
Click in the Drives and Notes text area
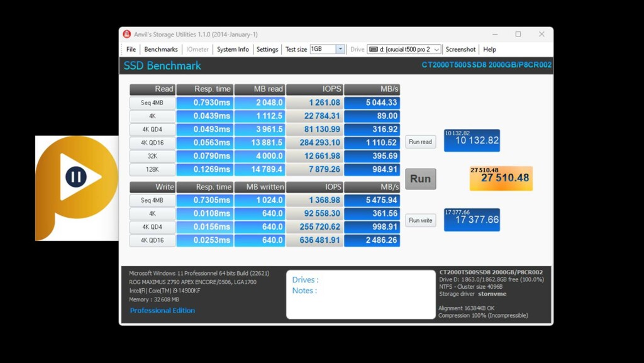point(360,294)
